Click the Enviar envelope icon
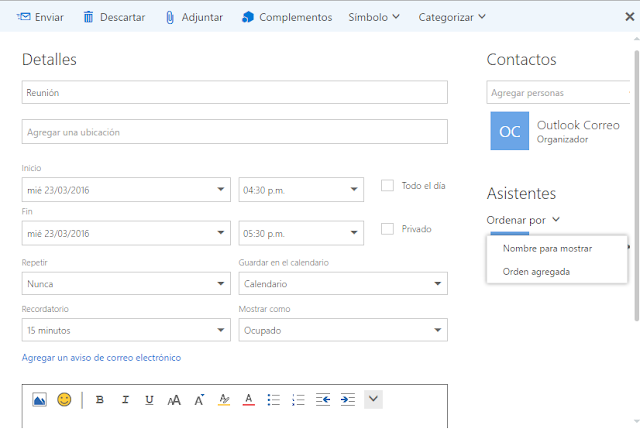This screenshot has height=432, width=640. point(24,17)
